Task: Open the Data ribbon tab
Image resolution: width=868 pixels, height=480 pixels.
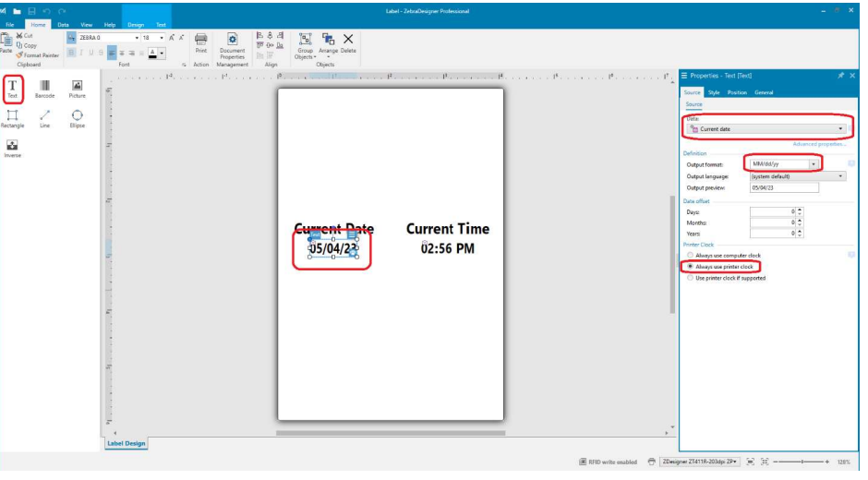Action: coord(64,24)
